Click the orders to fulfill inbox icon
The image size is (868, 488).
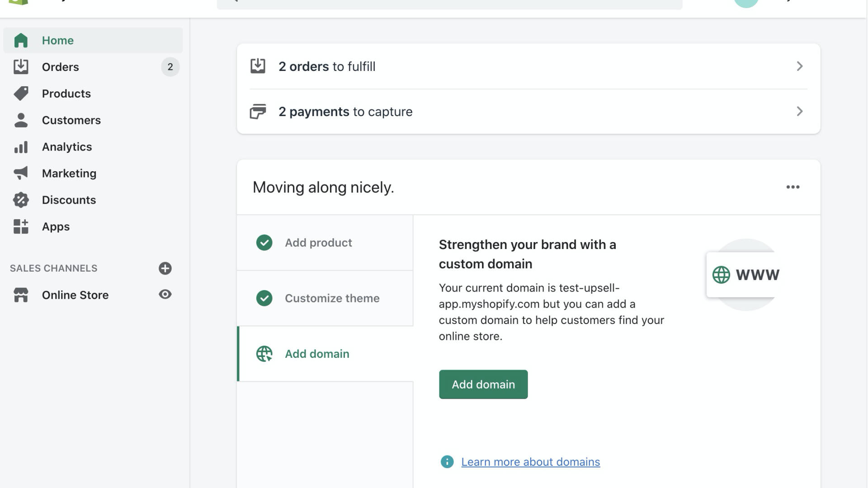click(x=258, y=66)
